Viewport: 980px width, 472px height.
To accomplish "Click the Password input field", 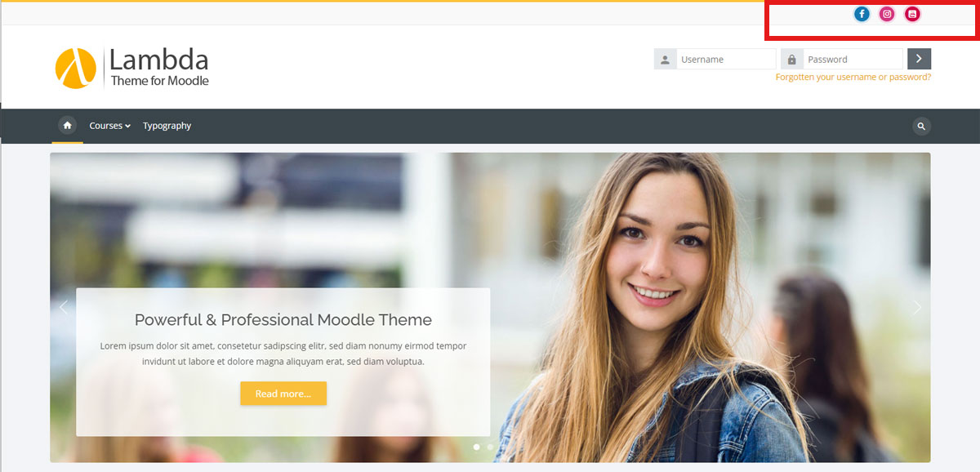I will point(853,59).
